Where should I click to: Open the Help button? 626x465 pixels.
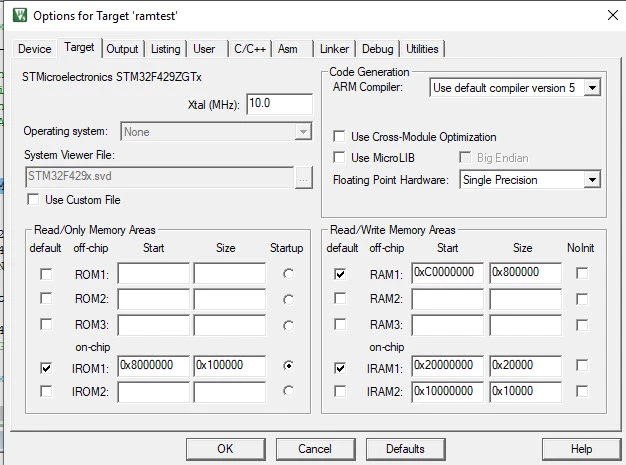[x=581, y=449]
